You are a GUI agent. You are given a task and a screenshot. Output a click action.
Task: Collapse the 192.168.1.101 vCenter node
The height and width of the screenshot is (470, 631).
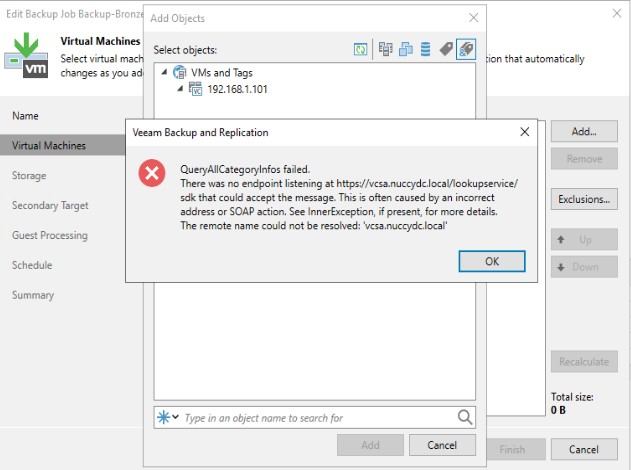pyautogui.click(x=180, y=89)
